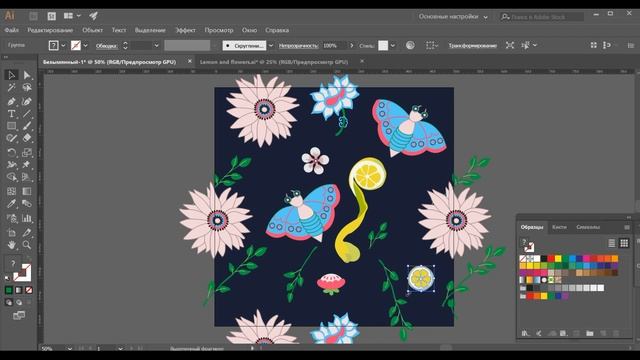Screen dimensions: 640x360
Task: Activate the Mesh tool
Action: coord(11,191)
